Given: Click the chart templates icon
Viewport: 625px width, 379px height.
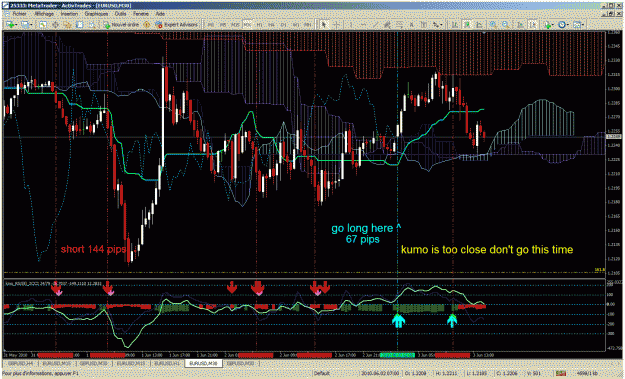Looking at the screenshot, I should [576, 25].
